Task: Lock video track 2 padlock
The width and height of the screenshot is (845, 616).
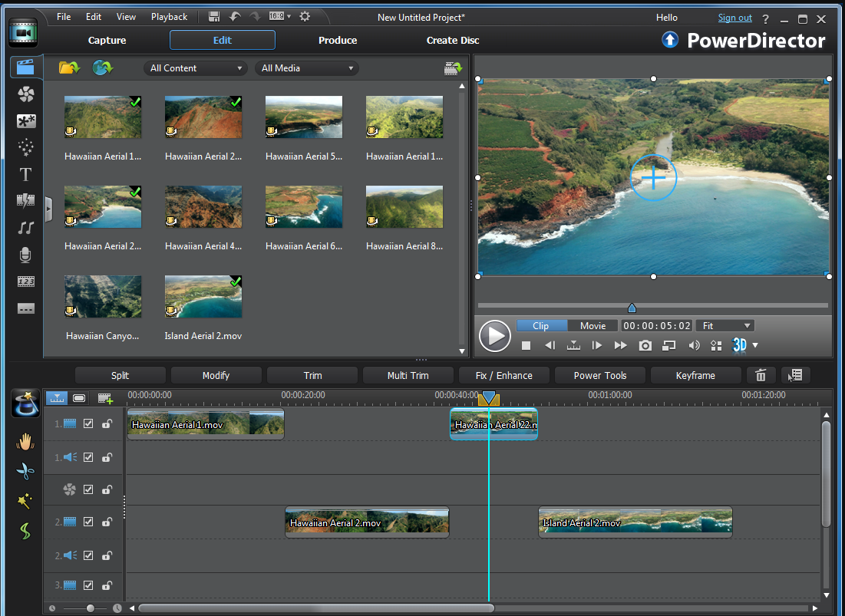Action: (x=107, y=522)
